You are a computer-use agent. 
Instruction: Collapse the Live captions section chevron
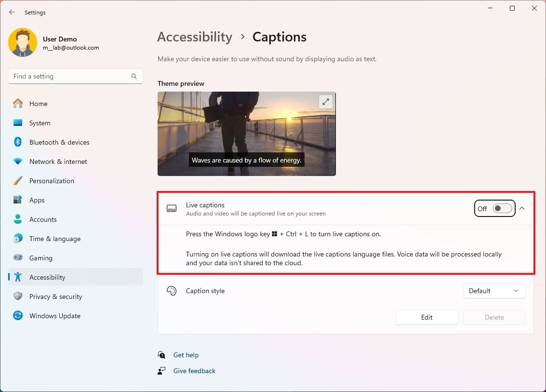pyautogui.click(x=522, y=208)
